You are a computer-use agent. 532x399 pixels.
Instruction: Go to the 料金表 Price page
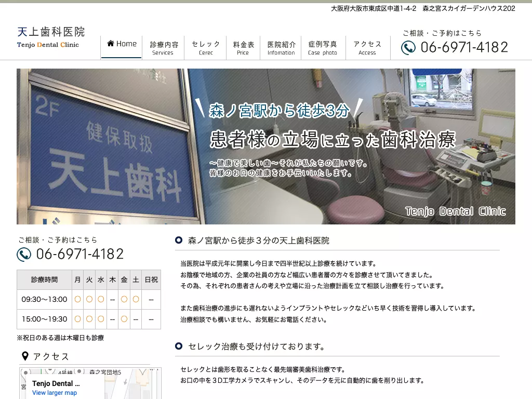243,48
